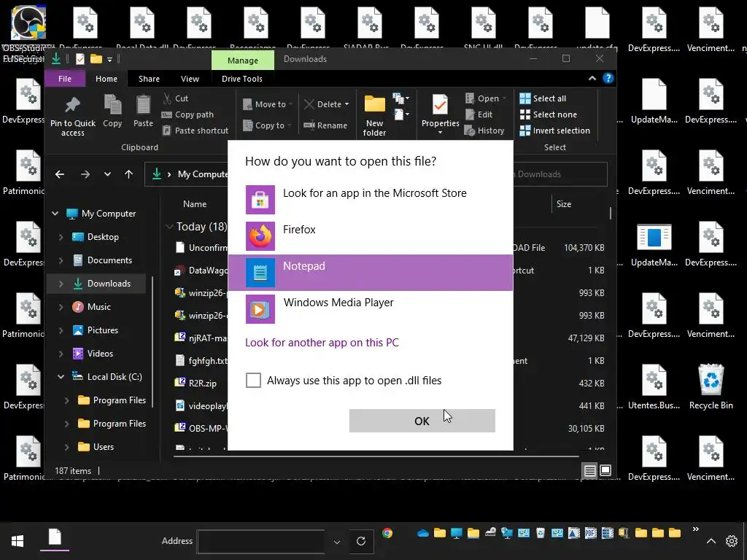Look for an app in Microsoft Store
The height and width of the screenshot is (560, 747).
coord(370,200)
